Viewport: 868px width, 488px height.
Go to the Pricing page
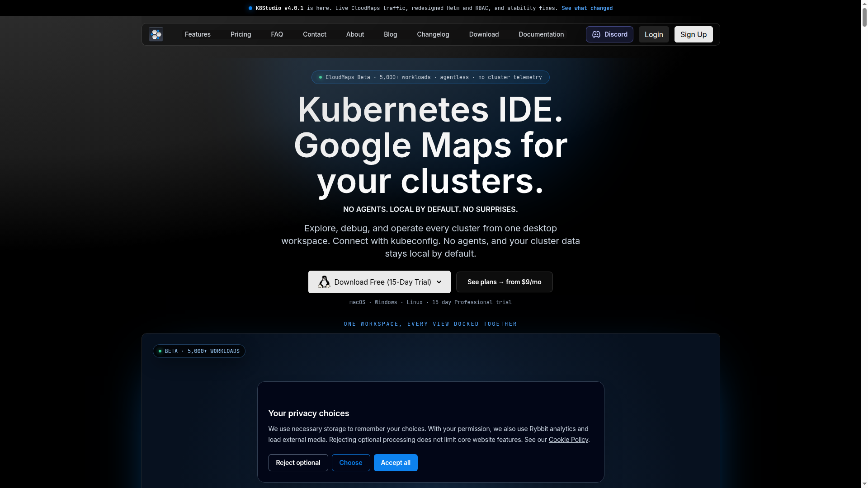click(x=241, y=34)
